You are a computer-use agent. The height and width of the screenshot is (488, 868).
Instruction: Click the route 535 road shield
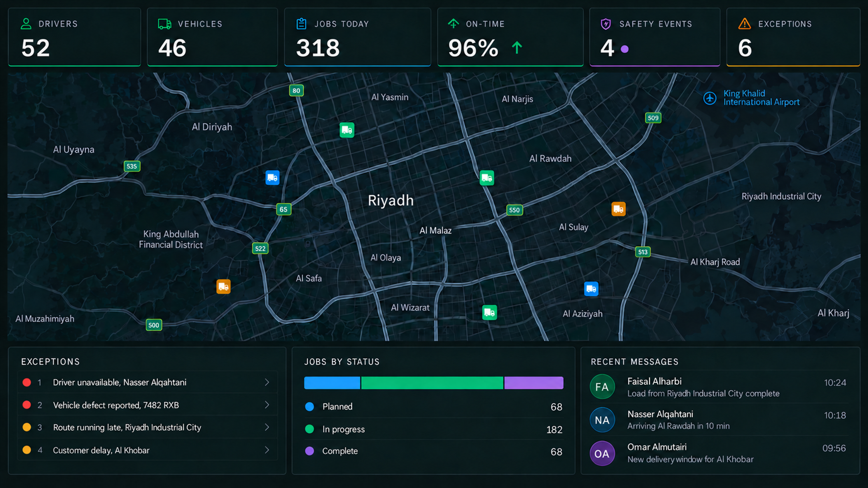click(132, 166)
